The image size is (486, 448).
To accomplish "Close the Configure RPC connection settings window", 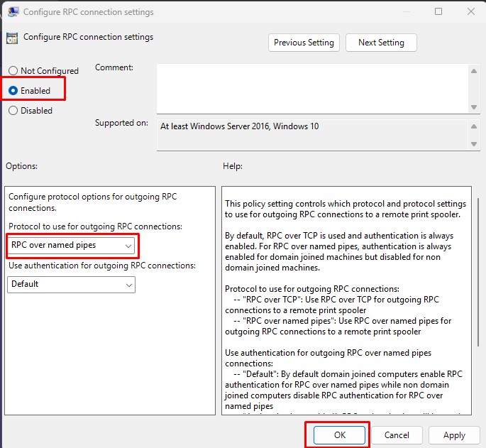I will 471,11.
